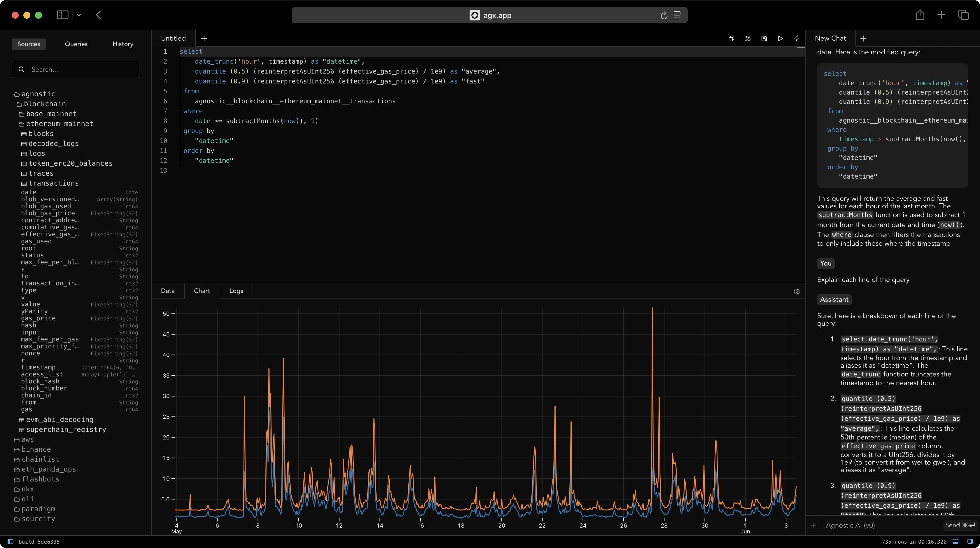Toggle the bottom panel from status bar
This screenshot has height=548, width=980.
coord(955,542)
